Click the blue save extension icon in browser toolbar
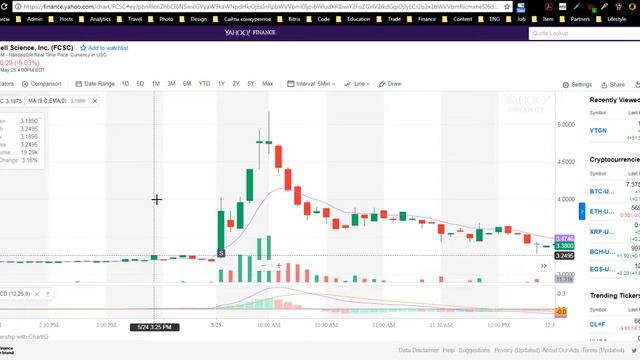The image size is (640, 360). tap(521, 7)
